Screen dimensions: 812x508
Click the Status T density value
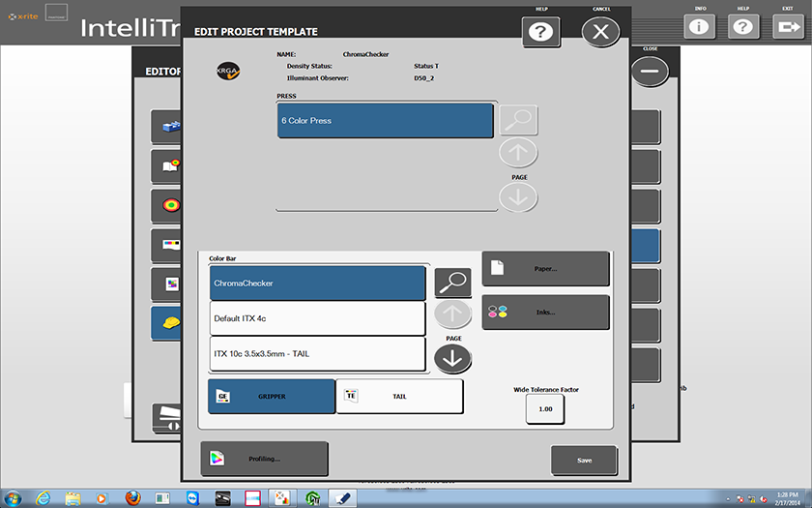[425, 66]
